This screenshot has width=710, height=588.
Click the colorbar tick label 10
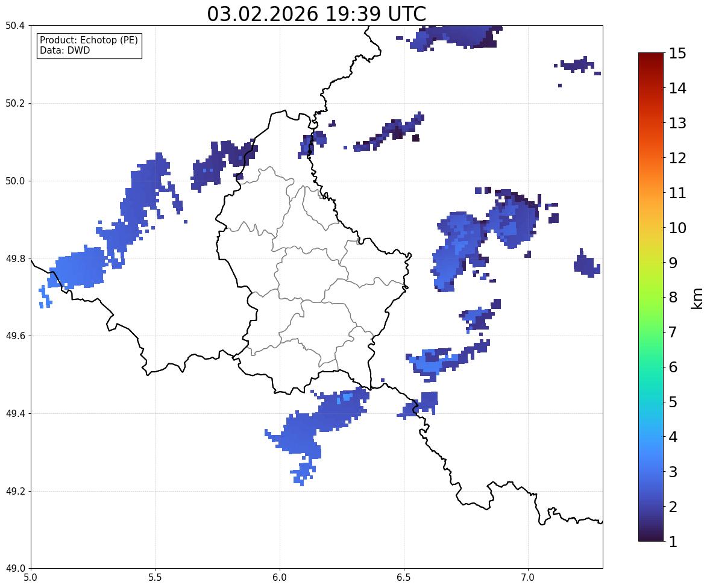click(x=677, y=228)
